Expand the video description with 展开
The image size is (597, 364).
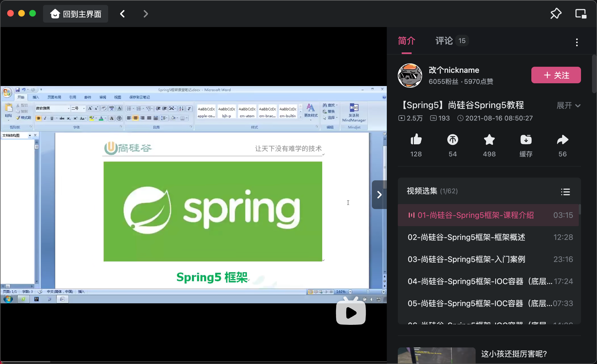coord(568,105)
